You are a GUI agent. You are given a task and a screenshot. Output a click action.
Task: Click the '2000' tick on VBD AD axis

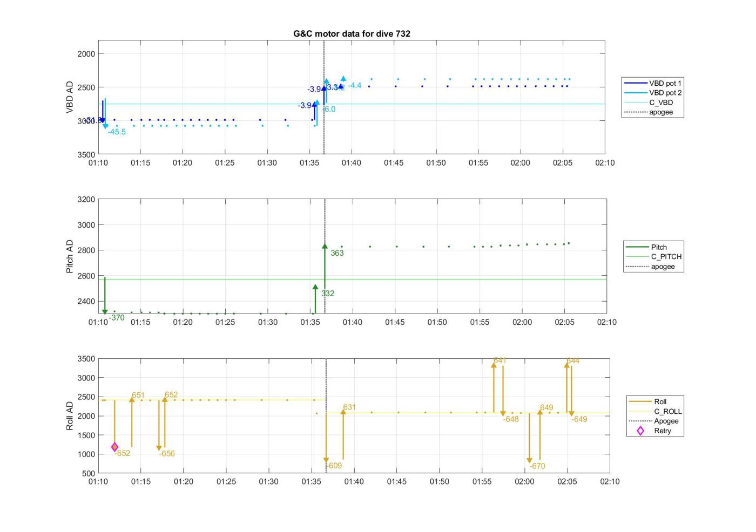pyautogui.click(x=86, y=53)
